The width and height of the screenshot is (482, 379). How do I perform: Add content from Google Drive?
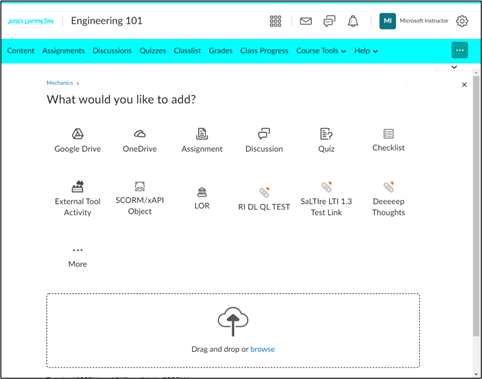[78, 140]
